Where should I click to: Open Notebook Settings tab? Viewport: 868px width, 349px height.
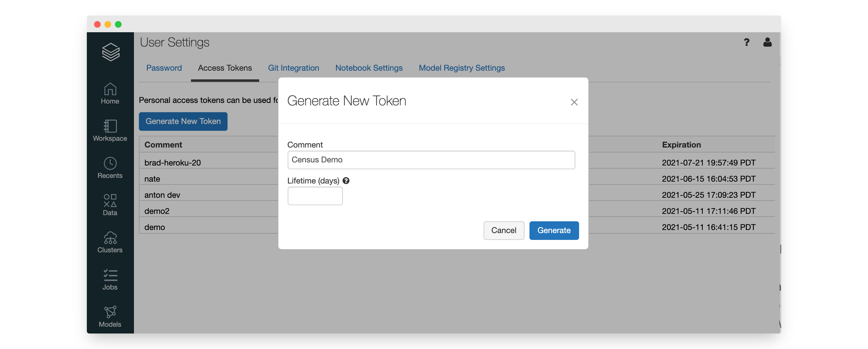click(369, 68)
